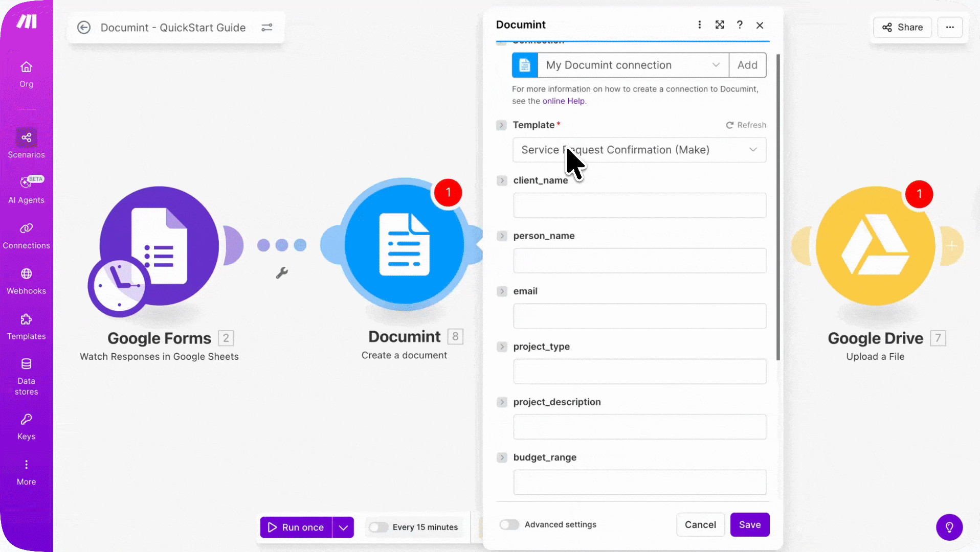
Task: Open the Template dropdown
Action: 639,150
